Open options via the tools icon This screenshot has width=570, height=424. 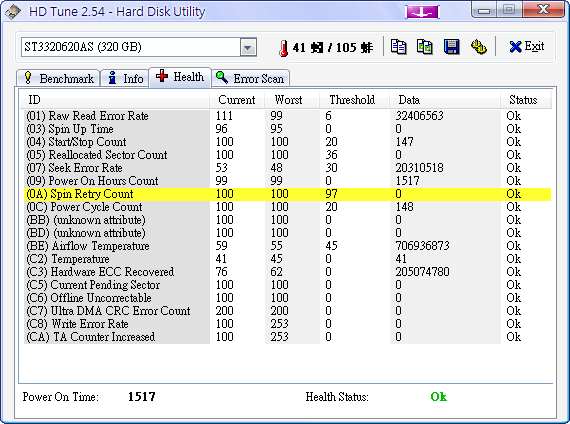pyautogui.click(x=479, y=47)
